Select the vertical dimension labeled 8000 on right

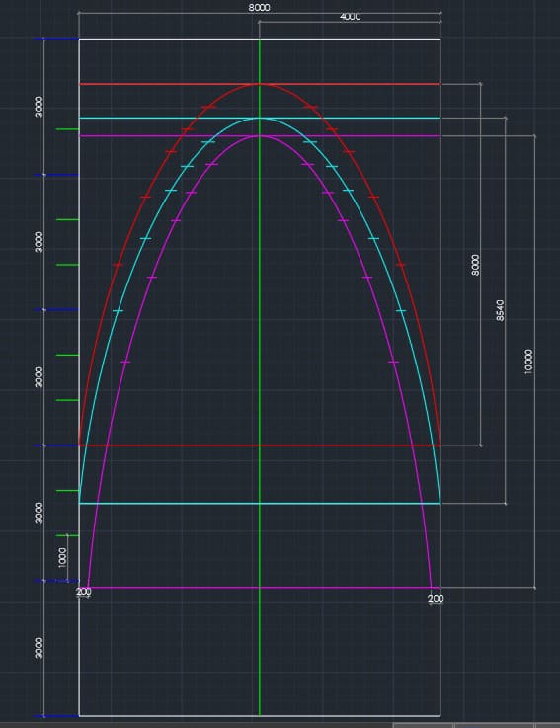click(x=475, y=265)
